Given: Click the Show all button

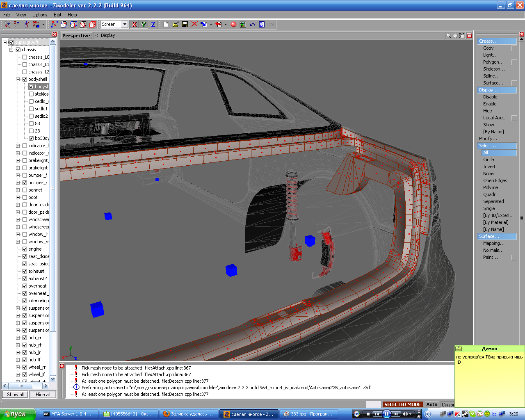Looking at the screenshot, I should pyautogui.click(x=15, y=395).
